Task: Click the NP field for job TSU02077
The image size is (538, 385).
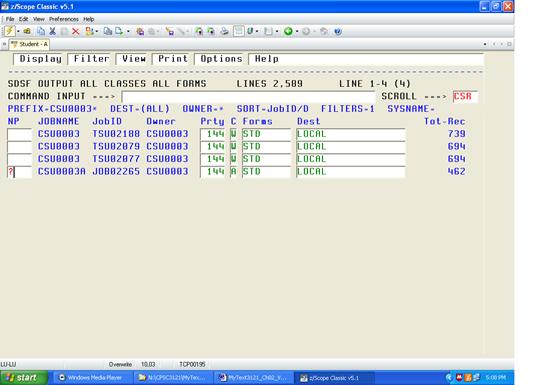Action: (x=19, y=159)
